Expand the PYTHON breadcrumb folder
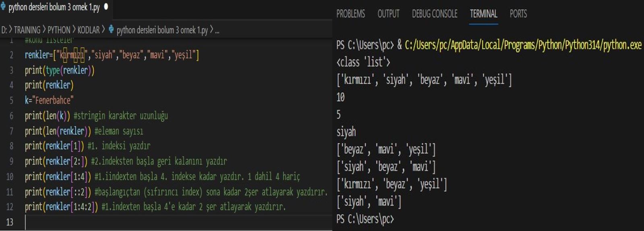 59,30
